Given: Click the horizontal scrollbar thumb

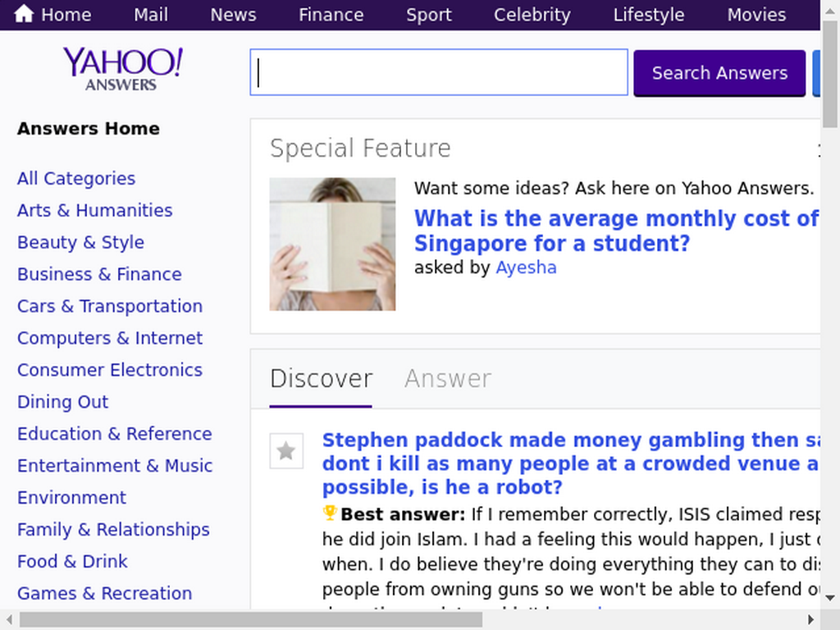Looking at the screenshot, I should point(251,620).
